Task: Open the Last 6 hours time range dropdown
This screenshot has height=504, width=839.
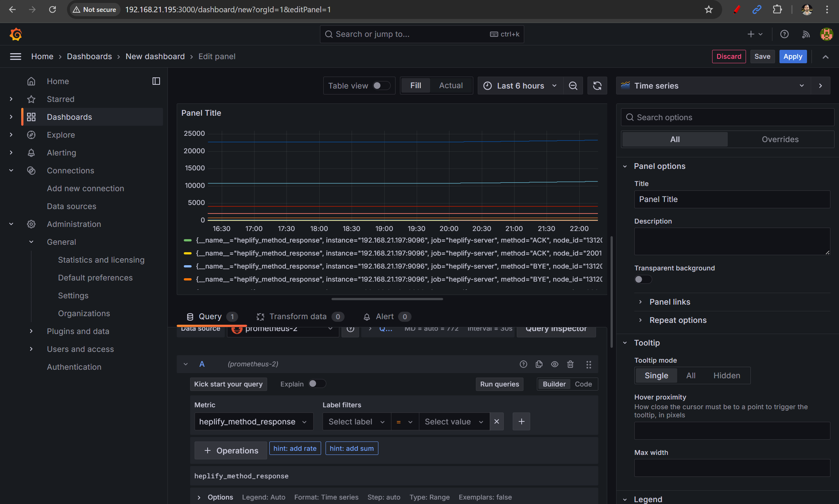Action: tap(521, 86)
